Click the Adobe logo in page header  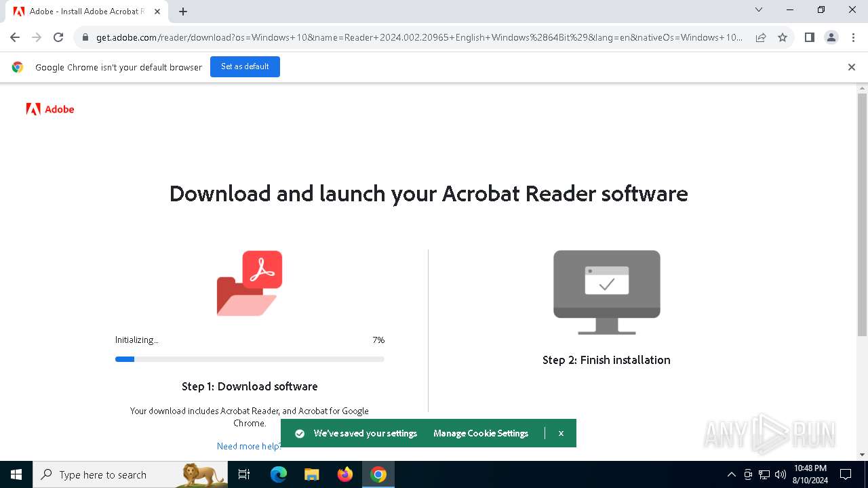pyautogui.click(x=50, y=109)
